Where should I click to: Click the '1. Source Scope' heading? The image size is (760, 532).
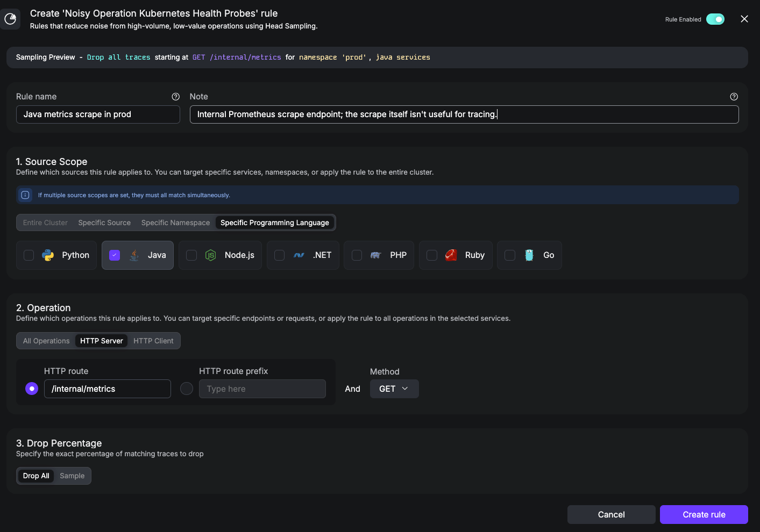pyautogui.click(x=52, y=162)
